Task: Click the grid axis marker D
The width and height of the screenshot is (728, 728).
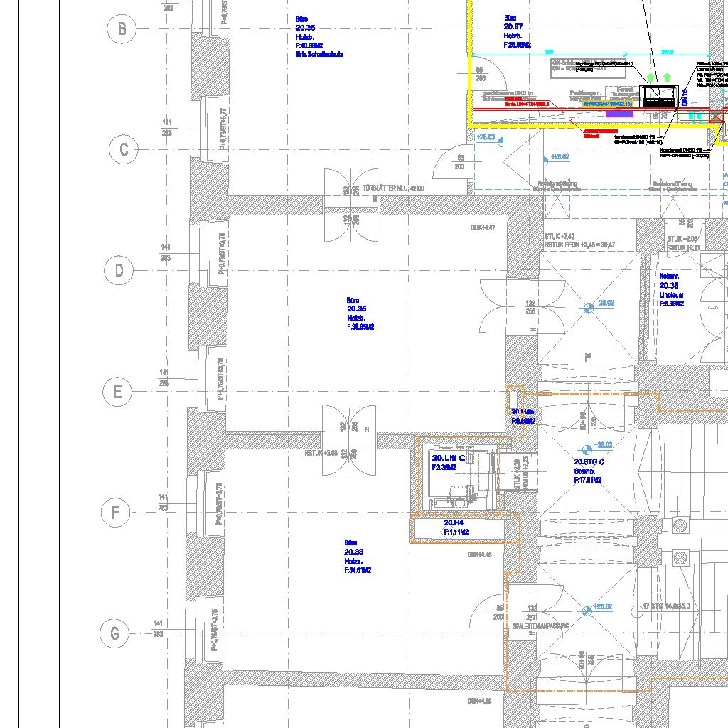Action: point(119,271)
